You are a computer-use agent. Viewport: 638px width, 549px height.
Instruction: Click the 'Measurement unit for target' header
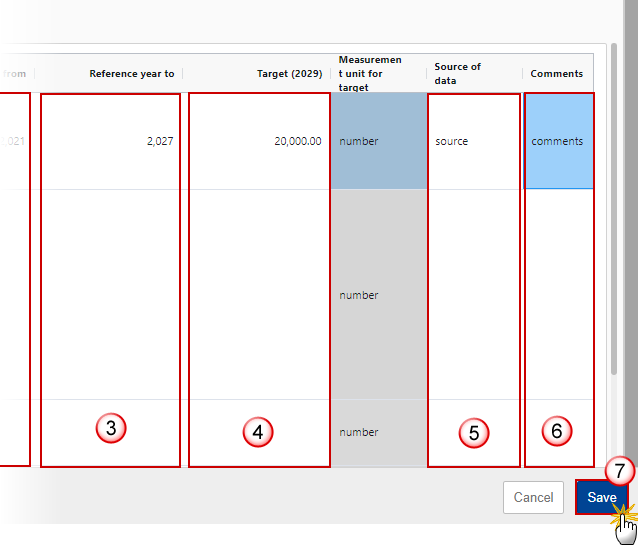(x=370, y=74)
